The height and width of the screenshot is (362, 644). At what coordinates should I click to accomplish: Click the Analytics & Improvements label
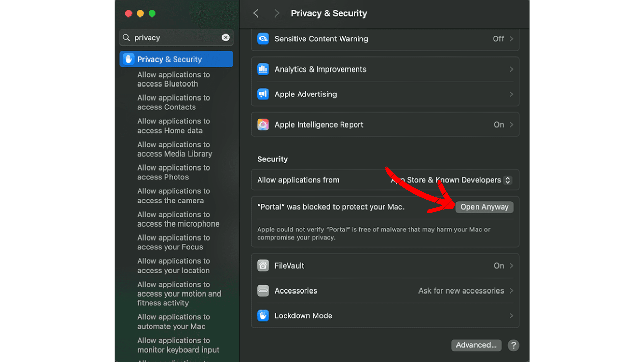pos(320,69)
